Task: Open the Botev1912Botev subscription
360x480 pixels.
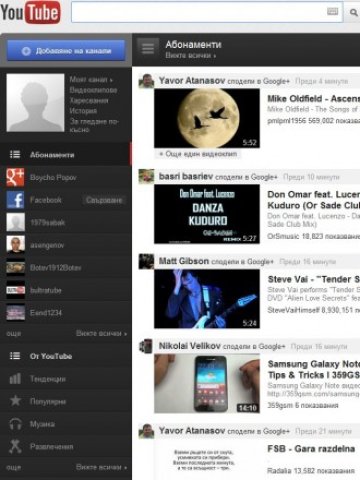Action: coord(55,268)
